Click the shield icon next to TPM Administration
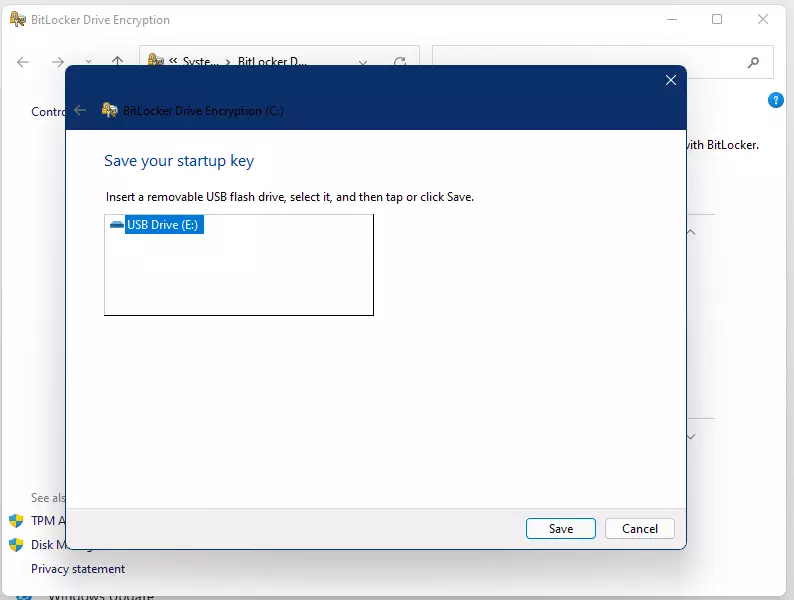The image size is (794, 600). click(x=16, y=521)
